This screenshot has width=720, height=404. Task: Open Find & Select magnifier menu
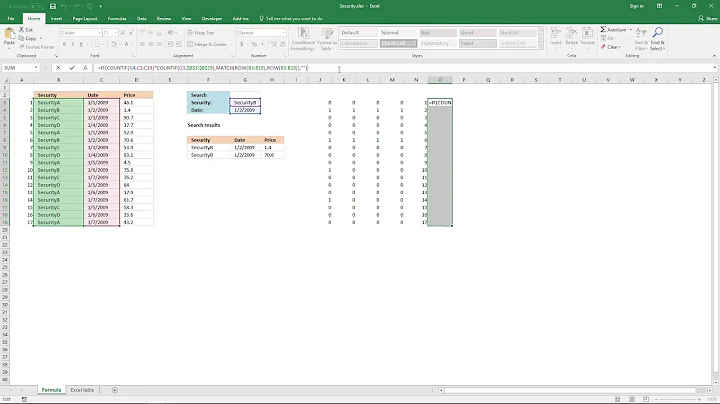coord(657,39)
